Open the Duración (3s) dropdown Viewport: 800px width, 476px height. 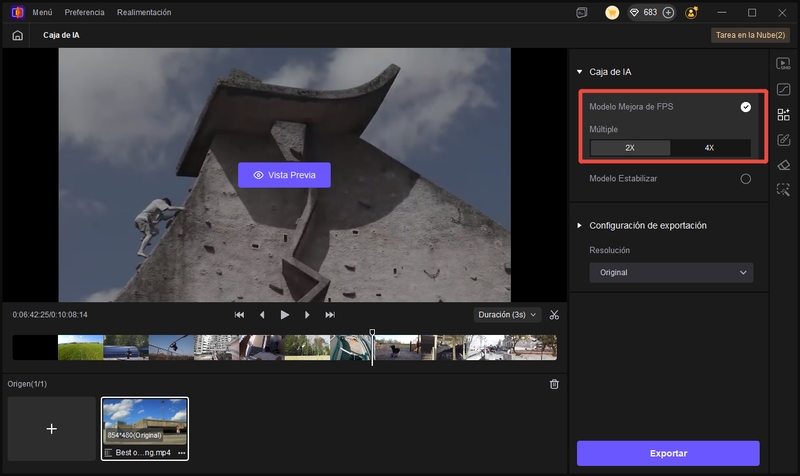507,315
